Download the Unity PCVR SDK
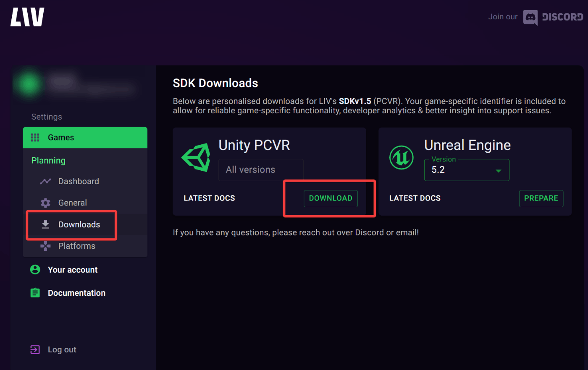The width and height of the screenshot is (588, 370). 331,198
